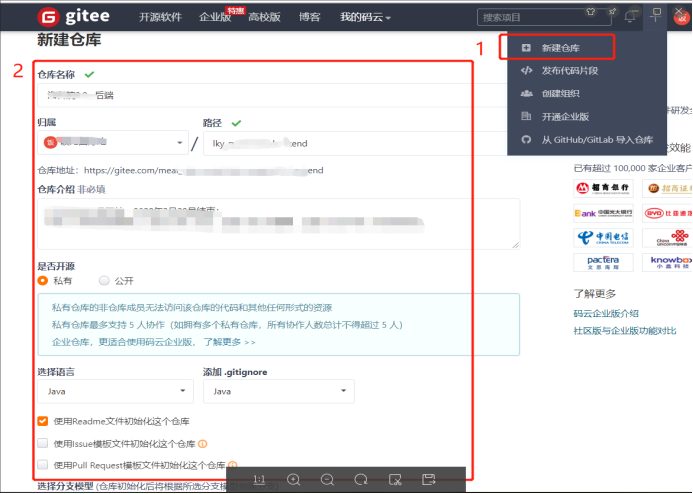Reset image zoom with the 1:1 icon

(259, 479)
